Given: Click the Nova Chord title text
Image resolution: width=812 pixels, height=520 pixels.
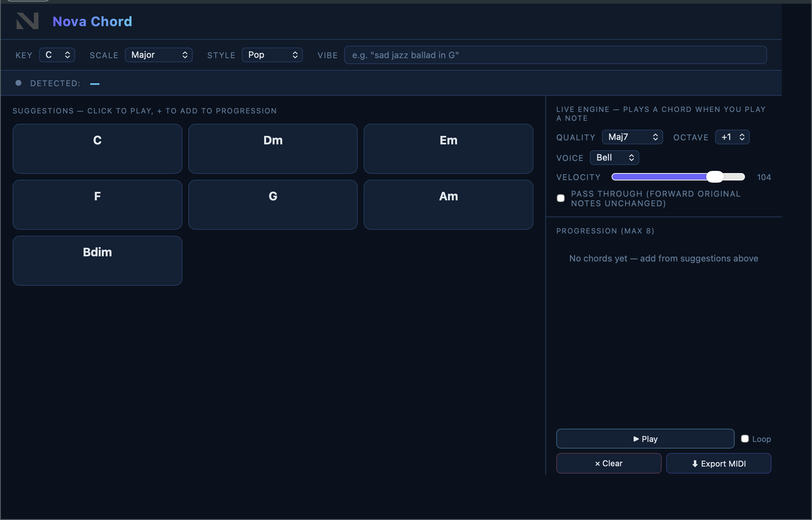Looking at the screenshot, I should 92,21.
